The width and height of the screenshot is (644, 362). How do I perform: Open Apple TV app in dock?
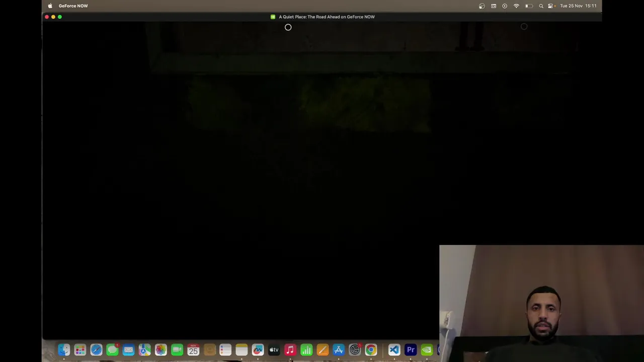274,350
